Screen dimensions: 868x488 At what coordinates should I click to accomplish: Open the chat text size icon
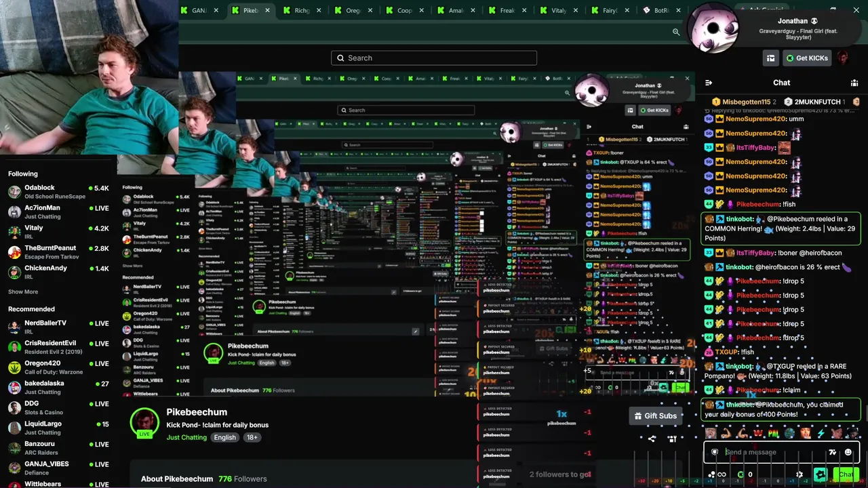point(833,452)
